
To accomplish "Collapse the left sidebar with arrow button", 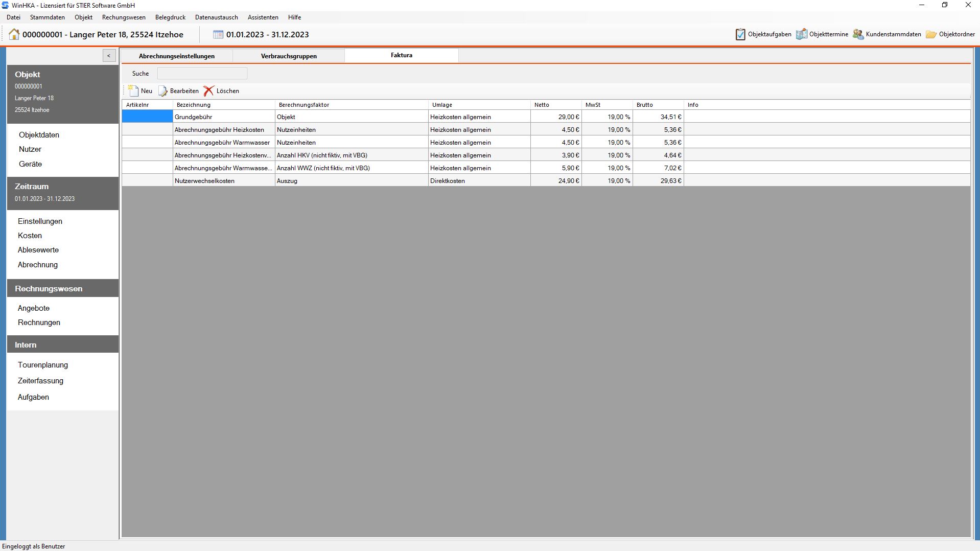I will (x=109, y=56).
